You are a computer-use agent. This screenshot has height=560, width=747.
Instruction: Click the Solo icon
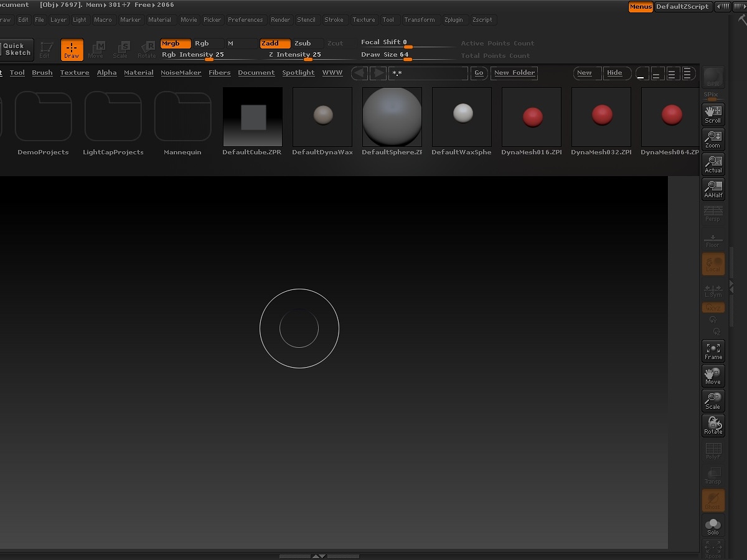713,526
